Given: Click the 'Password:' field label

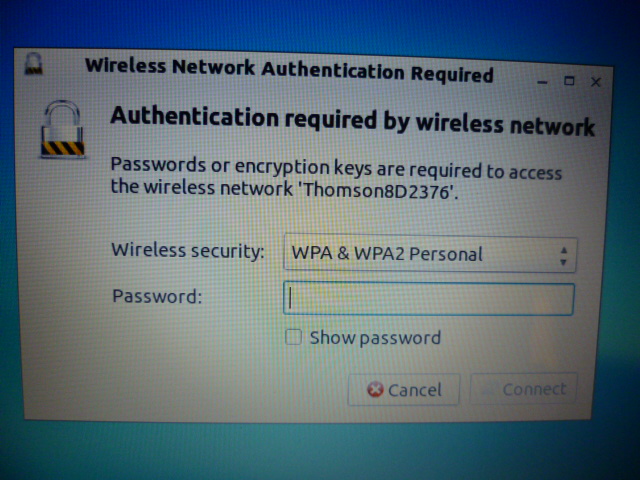Looking at the screenshot, I should [157, 296].
